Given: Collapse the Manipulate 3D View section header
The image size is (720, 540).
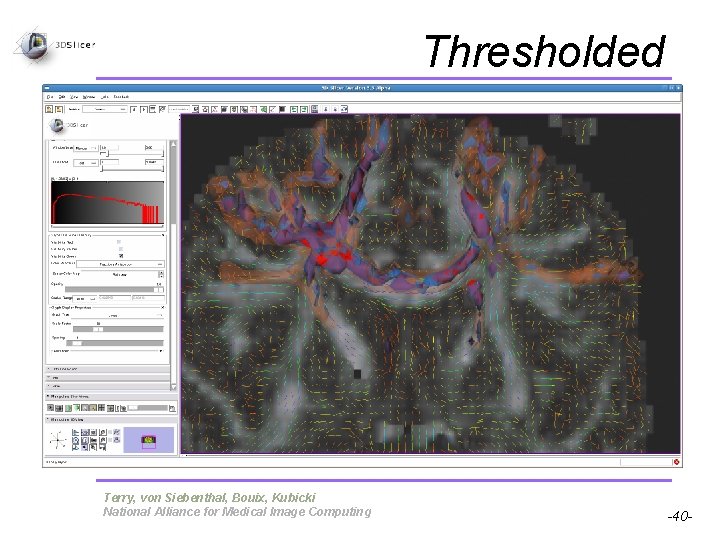Looking at the screenshot, I should tap(111, 420).
